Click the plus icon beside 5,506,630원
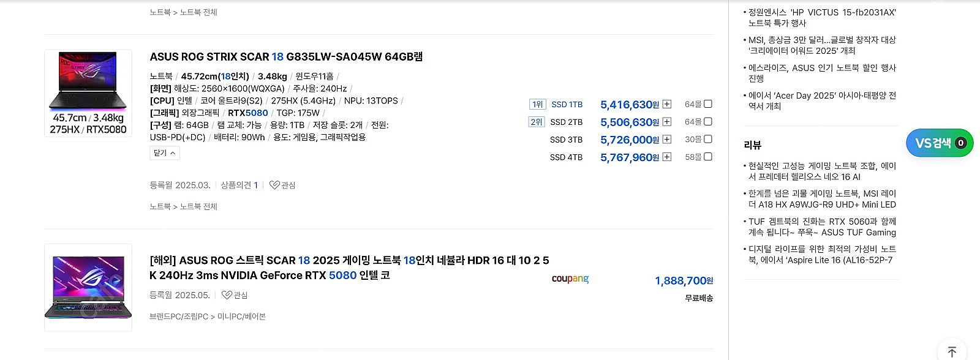The height and width of the screenshot is (360, 980). (x=667, y=122)
